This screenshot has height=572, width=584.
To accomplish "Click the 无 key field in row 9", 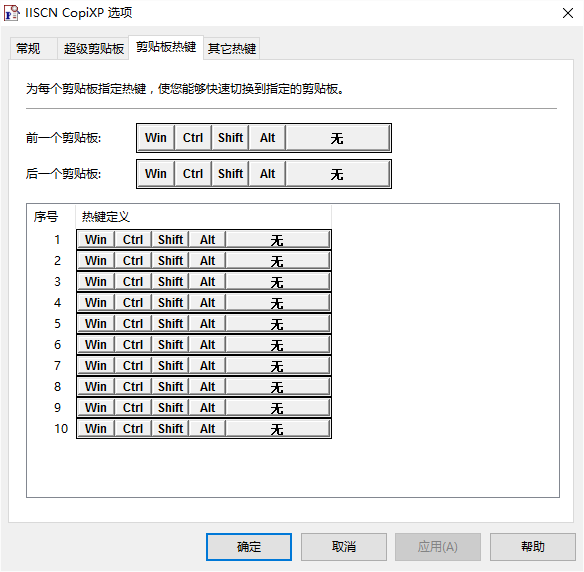I will point(278,408).
